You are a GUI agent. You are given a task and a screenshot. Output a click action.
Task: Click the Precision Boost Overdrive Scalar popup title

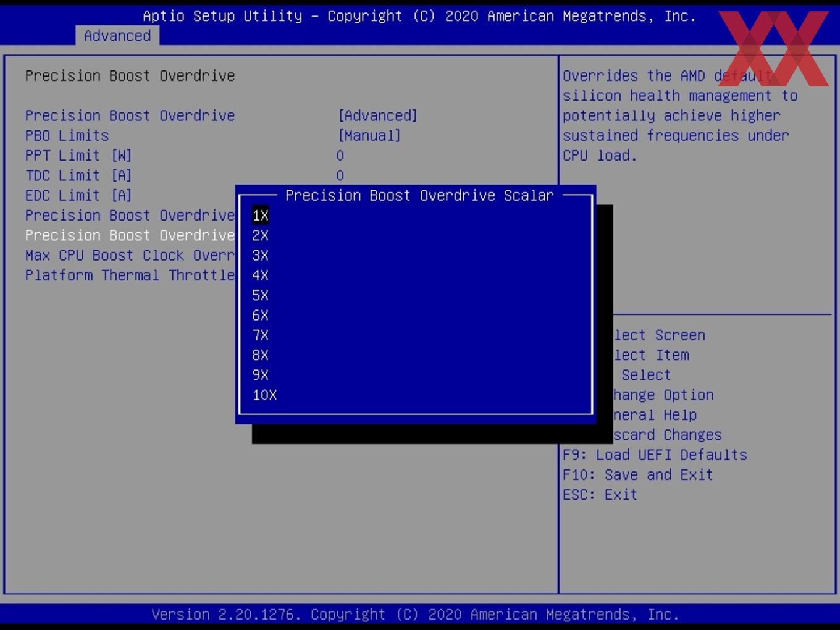(x=419, y=195)
